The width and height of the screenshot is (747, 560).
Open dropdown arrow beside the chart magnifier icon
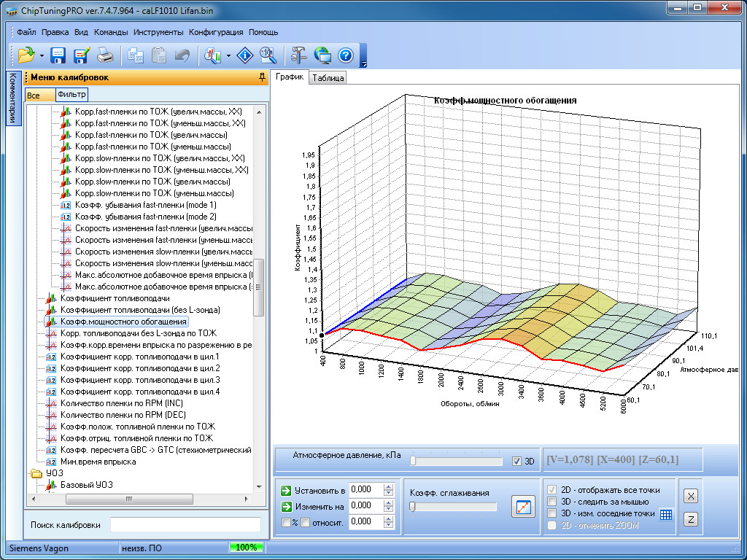tap(228, 55)
